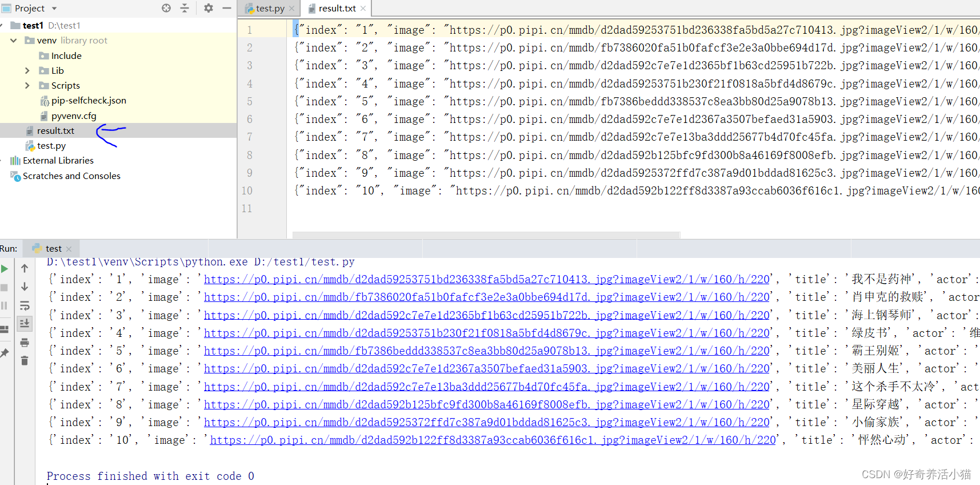Screen dimensions: 980x485
Task: Expand the Scripts folder
Action: click(27, 85)
